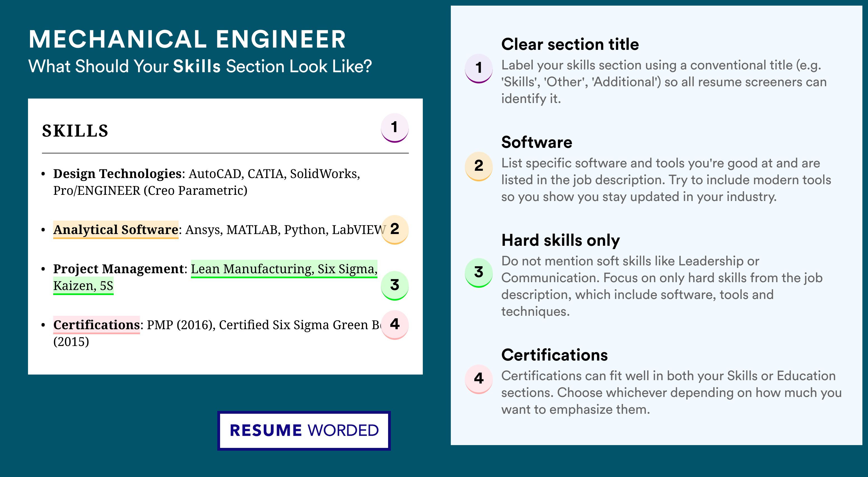868x477 pixels.
Task: Click the purple number 1 badge beside SKILLS
Action: (394, 128)
